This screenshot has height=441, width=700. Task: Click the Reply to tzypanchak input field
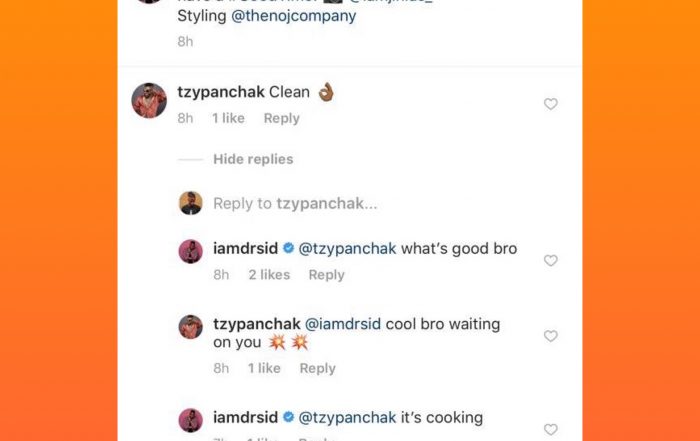(x=295, y=203)
